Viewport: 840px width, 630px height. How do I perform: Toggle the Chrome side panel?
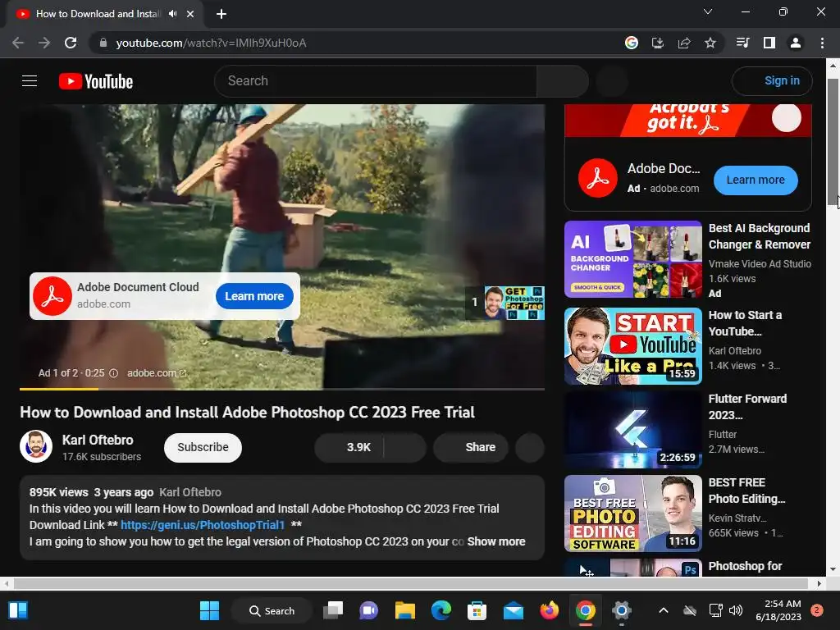[769, 43]
